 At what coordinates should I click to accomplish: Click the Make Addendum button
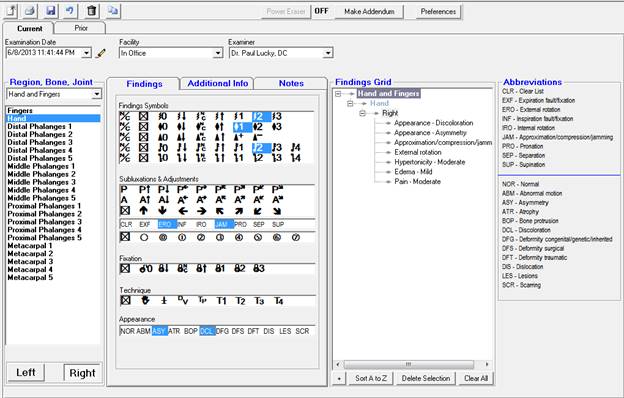(x=369, y=12)
